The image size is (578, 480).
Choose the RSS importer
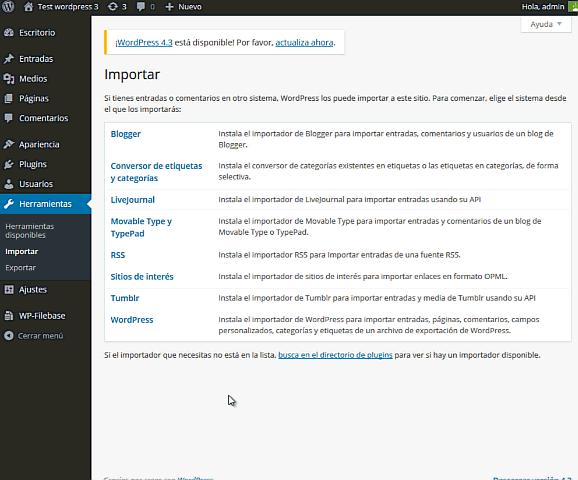point(118,255)
